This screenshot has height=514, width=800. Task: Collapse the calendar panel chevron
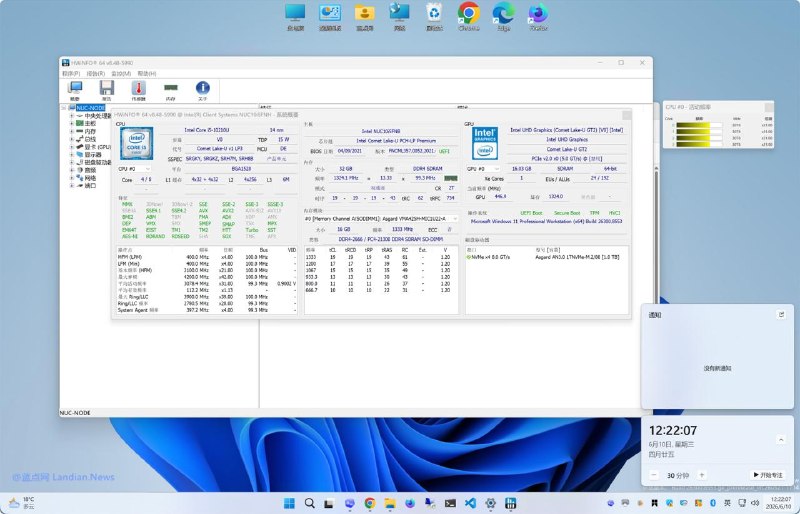pyautogui.click(x=781, y=439)
